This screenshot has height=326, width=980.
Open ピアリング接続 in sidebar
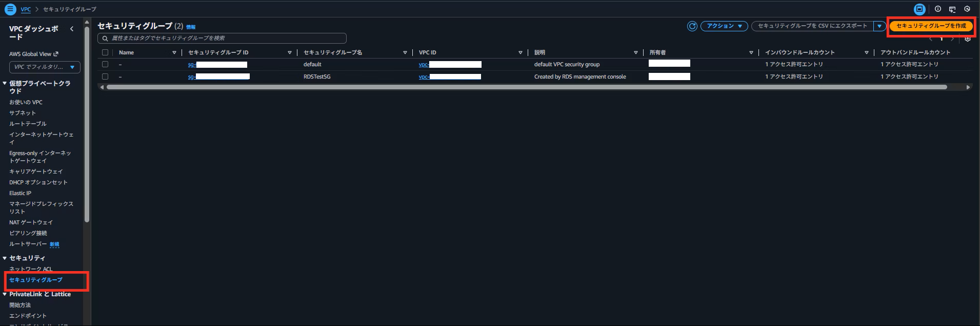pyautogui.click(x=28, y=233)
